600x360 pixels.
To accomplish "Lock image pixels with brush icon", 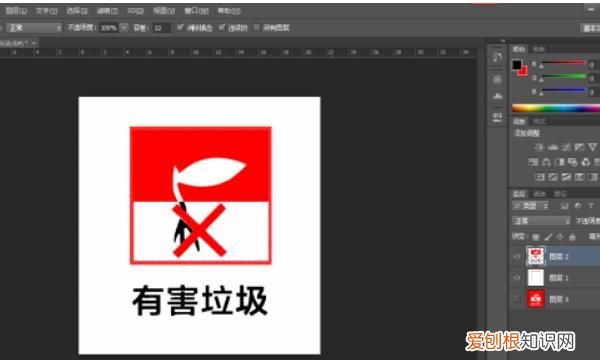I will [x=548, y=237].
